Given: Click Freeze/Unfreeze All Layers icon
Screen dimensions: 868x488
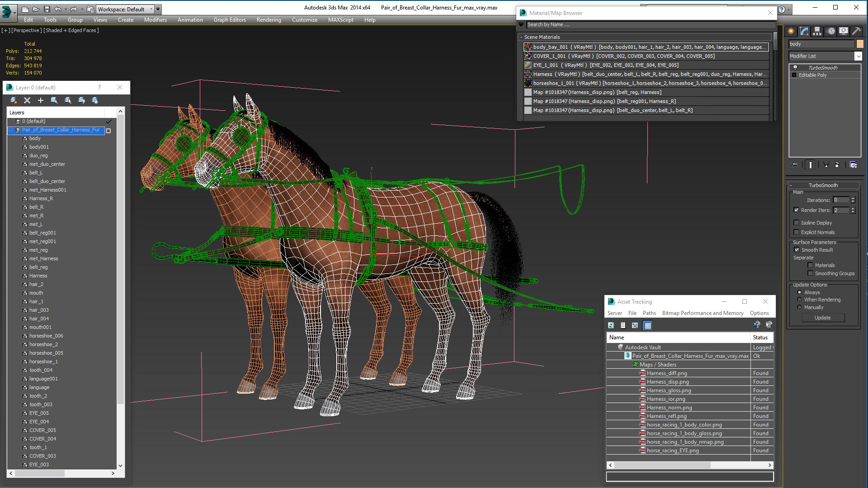Looking at the screenshot, I should 95,100.
